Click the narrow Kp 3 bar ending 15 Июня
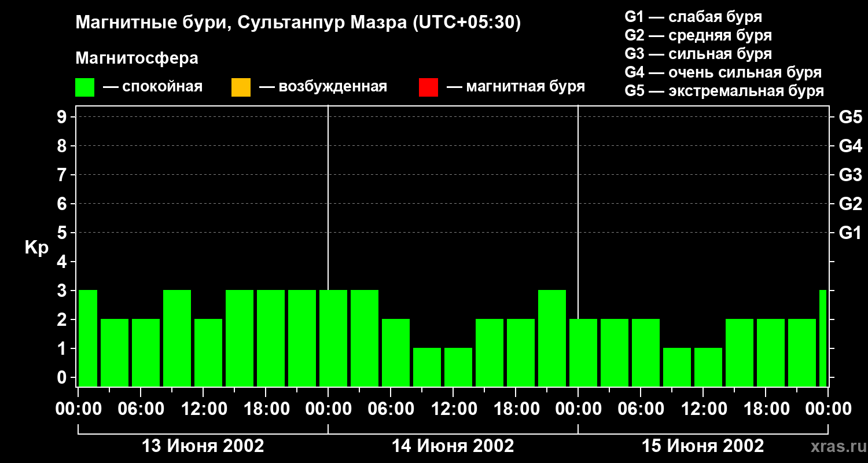Screen dimensions: 868x463 click(x=823, y=338)
